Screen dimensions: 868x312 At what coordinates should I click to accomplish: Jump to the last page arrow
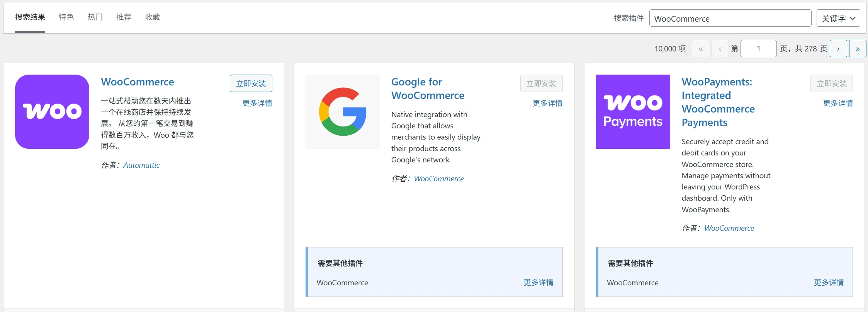click(858, 49)
